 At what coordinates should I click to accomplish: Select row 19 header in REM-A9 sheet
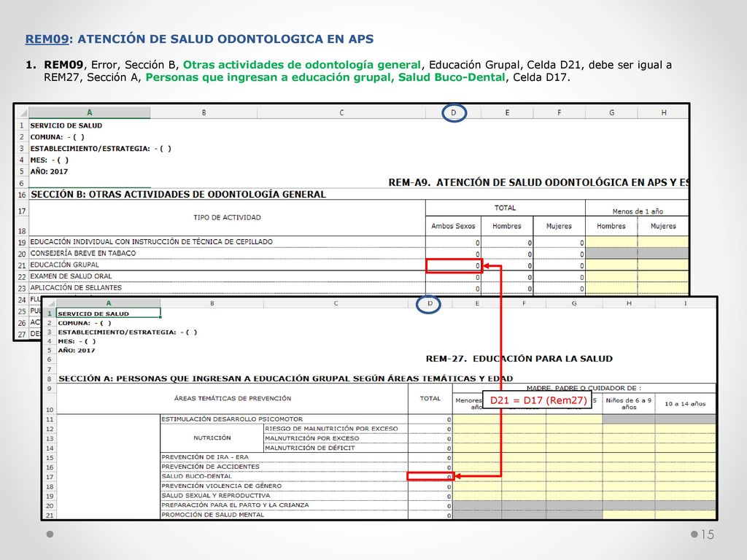tap(22, 242)
